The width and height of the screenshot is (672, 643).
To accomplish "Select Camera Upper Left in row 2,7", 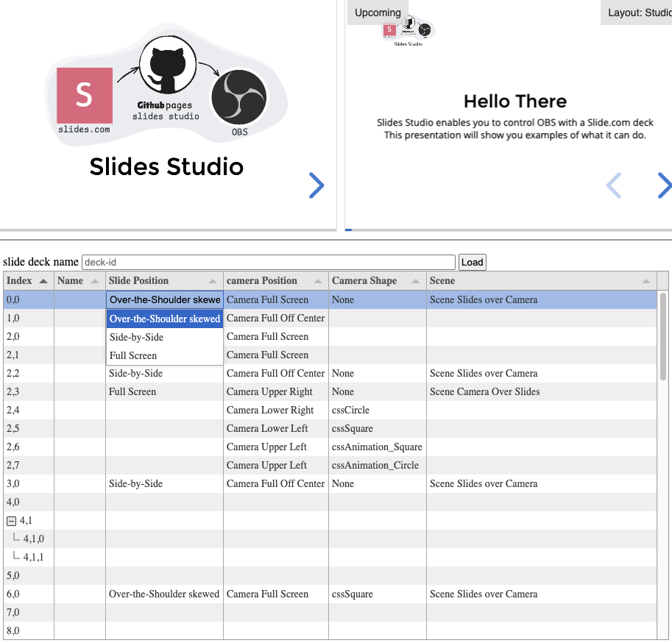I will pyautogui.click(x=275, y=466).
